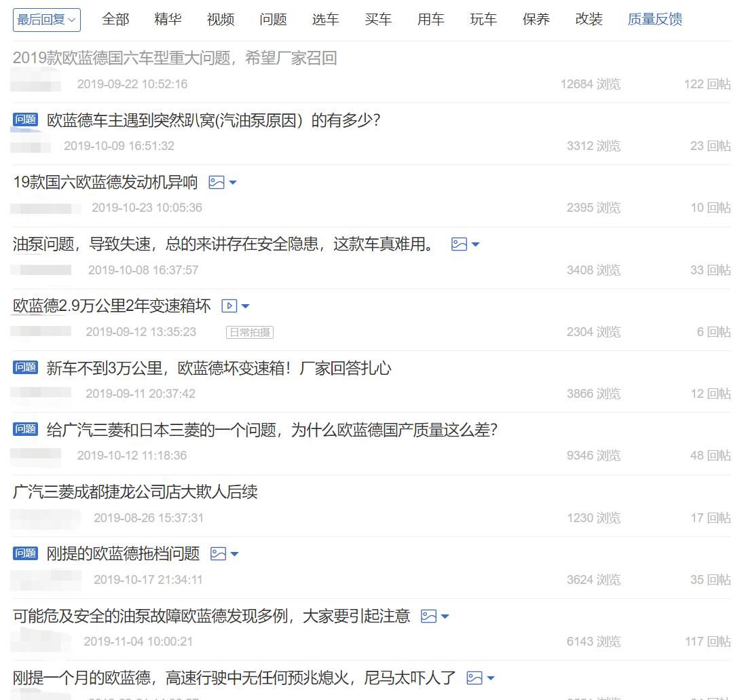Click 12684 浏览 view count
The height and width of the screenshot is (700, 742).
click(591, 84)
